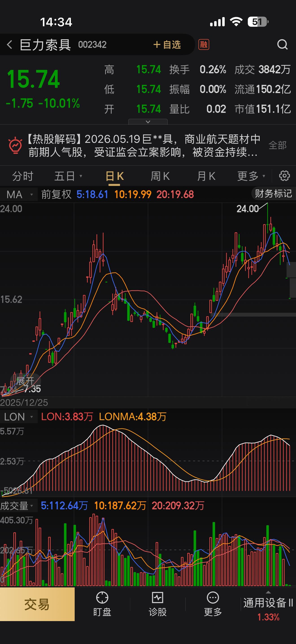This screenshot has width=296, height=644.
Task: Tap the 量比 0.02 value
Action: (216, 109)
